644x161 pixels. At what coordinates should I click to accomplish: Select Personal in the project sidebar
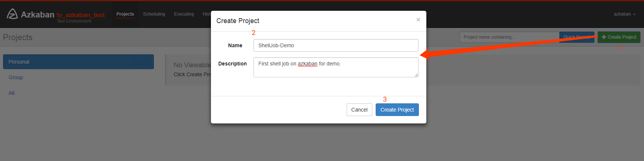click(78, 62)
